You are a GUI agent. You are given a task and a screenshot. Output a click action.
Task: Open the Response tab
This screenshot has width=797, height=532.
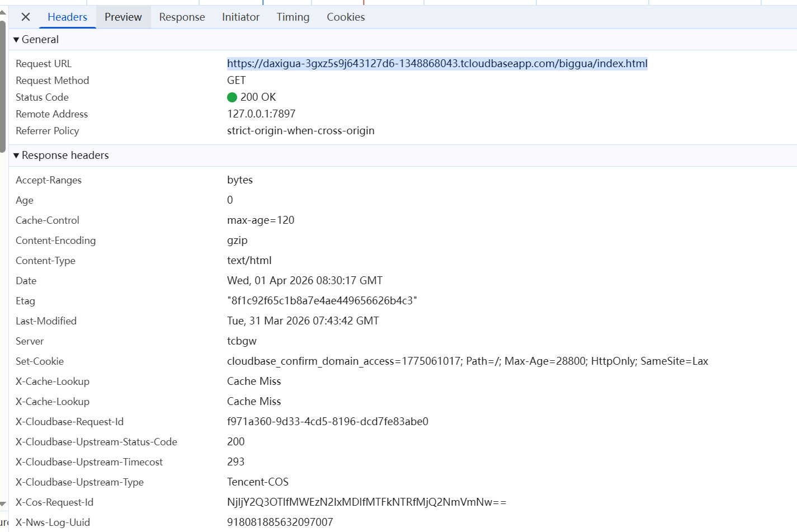click(x=182, y=17)
